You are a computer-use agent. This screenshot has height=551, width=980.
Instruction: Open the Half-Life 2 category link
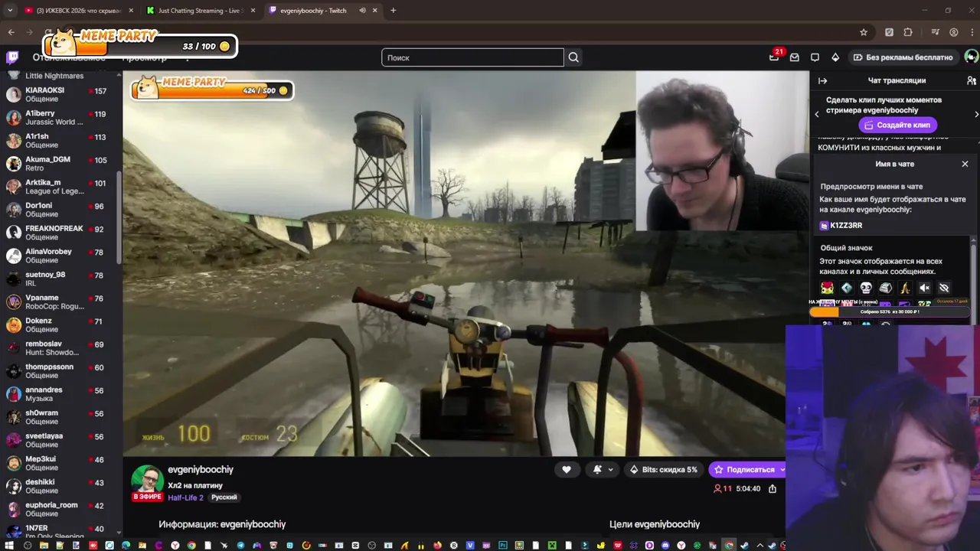185,497
